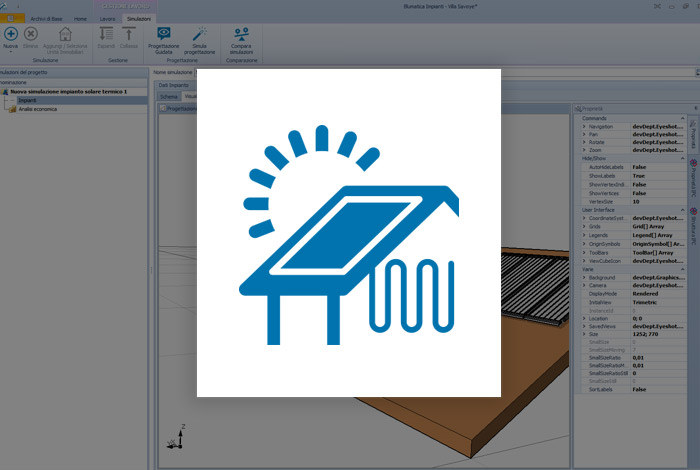Toggle the ShowVertices False value

tap(639, 193)
